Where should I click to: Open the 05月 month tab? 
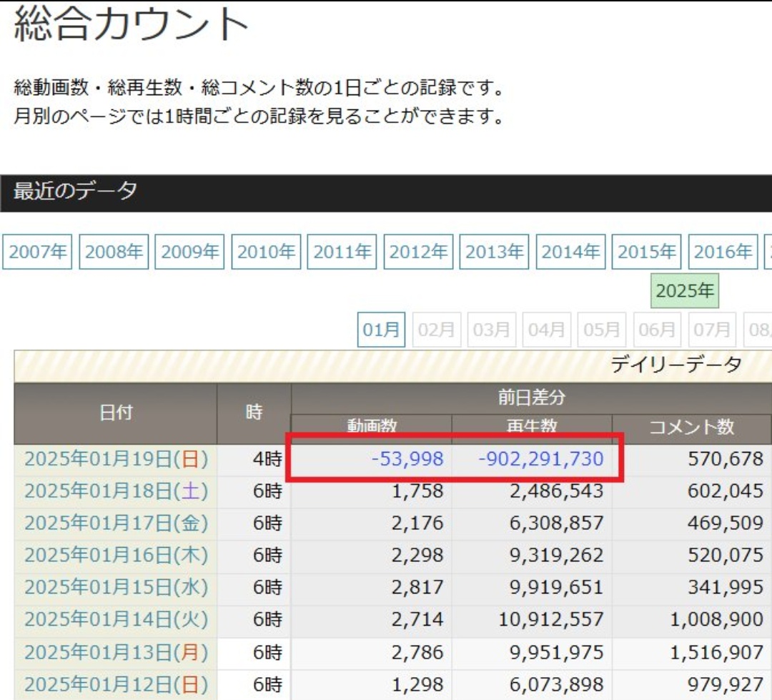pyautogui.click(x=602, y=329)
